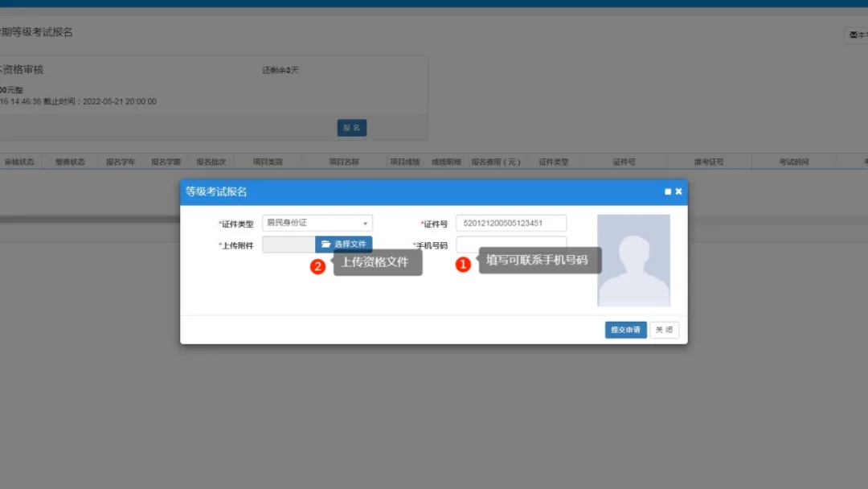Click the 缴费状态 column header
This screenshot has height=489, width=868.
coord(70,162)
